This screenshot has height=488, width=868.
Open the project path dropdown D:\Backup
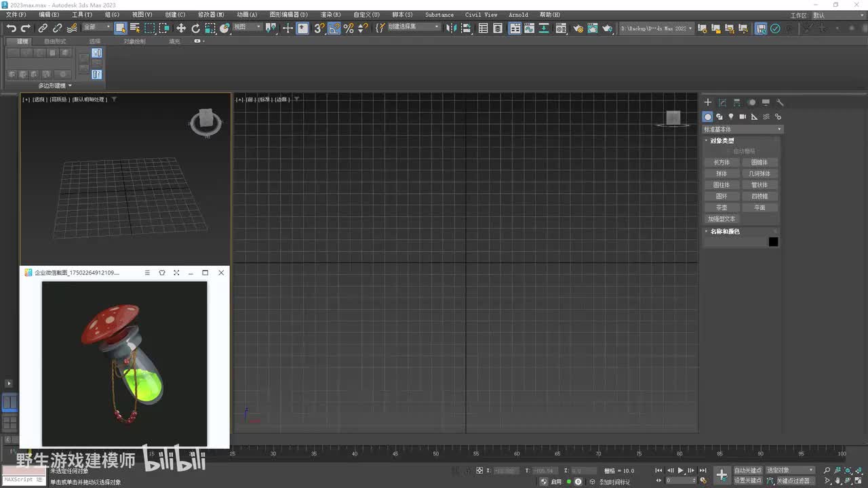pos(657,28)
